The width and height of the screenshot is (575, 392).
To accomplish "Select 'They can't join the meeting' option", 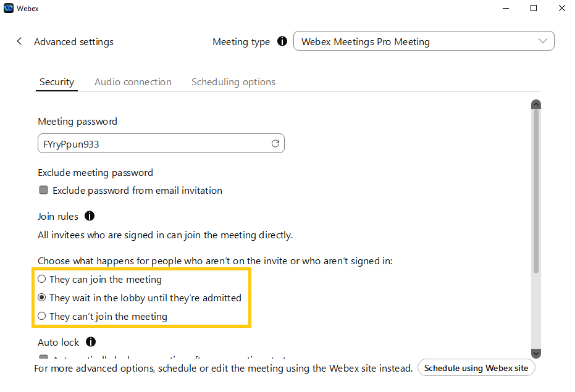I will [x=42, y=316].
